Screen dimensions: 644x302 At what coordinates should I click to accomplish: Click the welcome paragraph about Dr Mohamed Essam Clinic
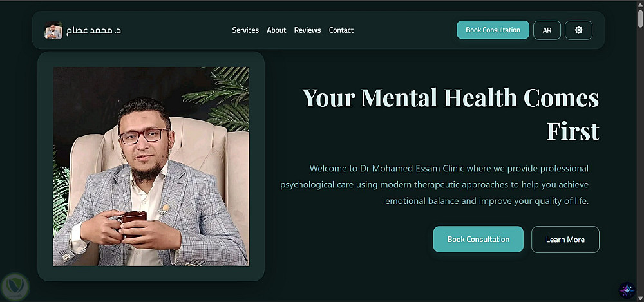434,185
